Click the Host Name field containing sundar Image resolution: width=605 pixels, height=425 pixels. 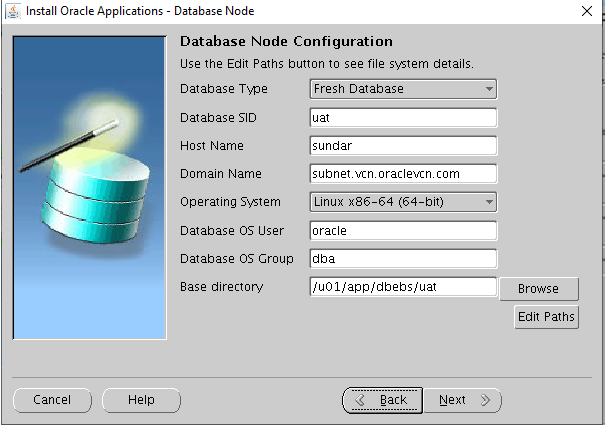pos(403,146)
